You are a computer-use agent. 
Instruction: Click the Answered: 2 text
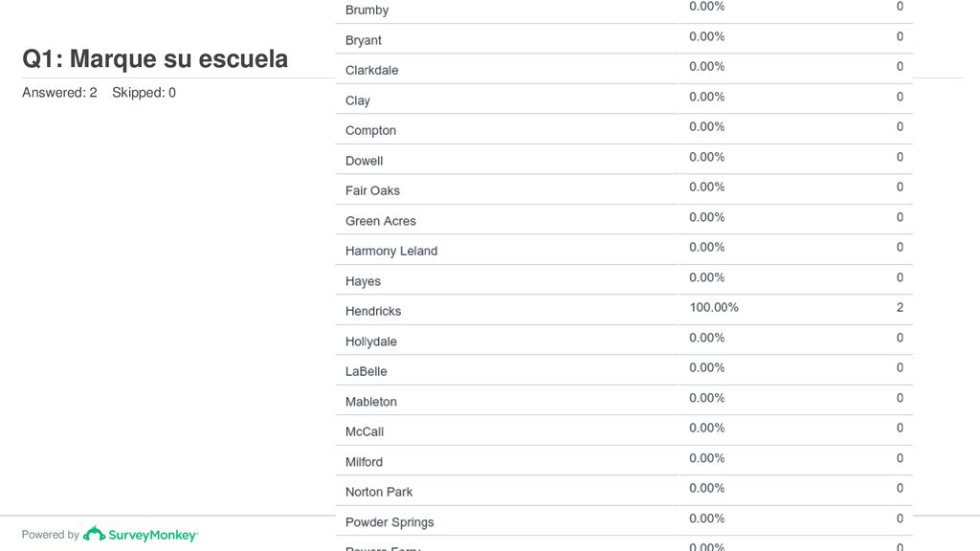click(59, 93)
